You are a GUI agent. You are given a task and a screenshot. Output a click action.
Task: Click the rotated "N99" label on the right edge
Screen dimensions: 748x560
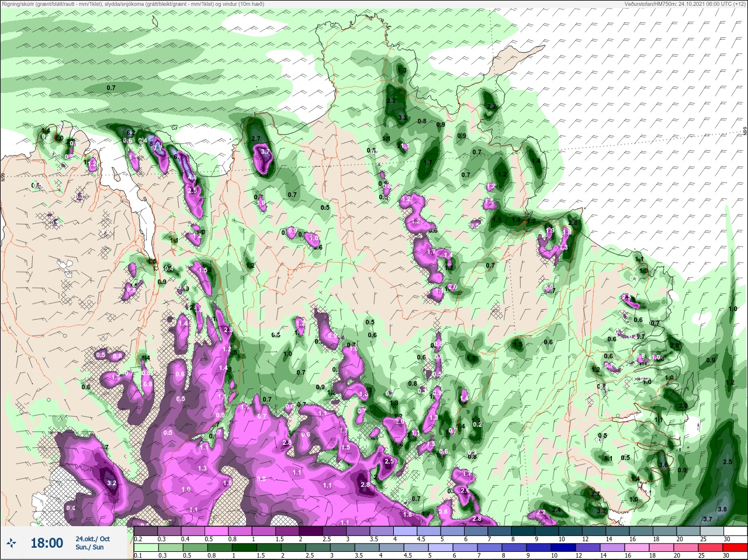[745, 132]
